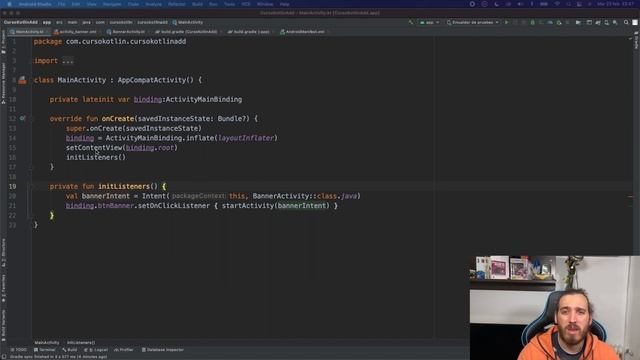Open the Android Studio application menu

click(35, 4)
